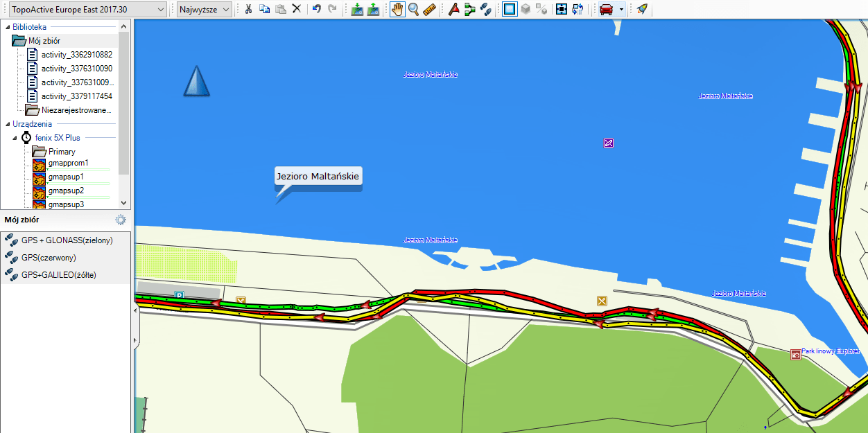Click the rotate map view icon
This screenshot has height=433, width=868.
point(578,9)
